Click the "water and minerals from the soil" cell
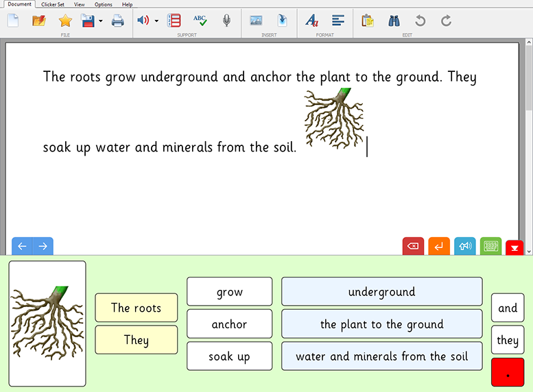Screen dimensions: 533x392 [x=381, y=356]
